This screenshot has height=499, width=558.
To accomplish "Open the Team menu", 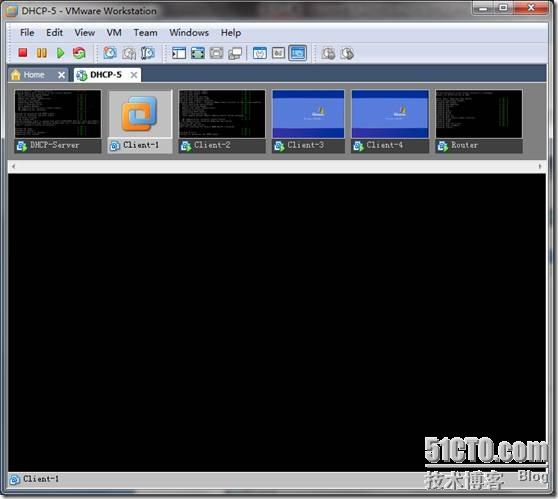I will pos(146,33).
